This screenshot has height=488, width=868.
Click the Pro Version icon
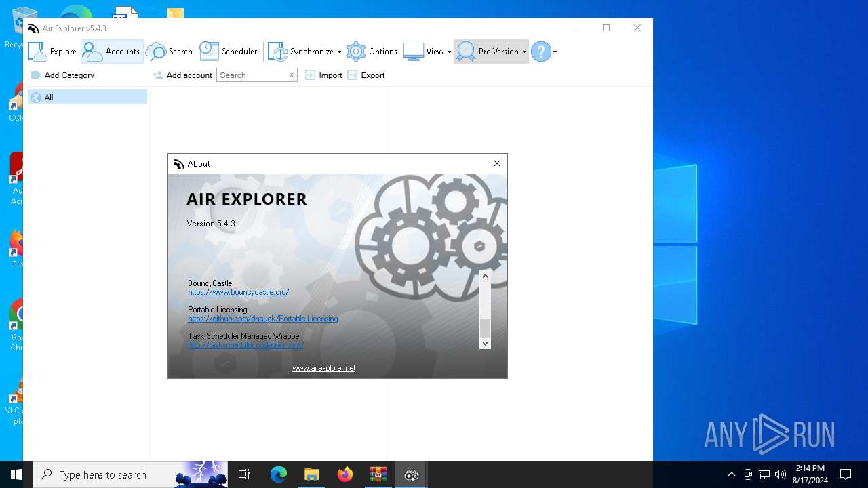466,52
